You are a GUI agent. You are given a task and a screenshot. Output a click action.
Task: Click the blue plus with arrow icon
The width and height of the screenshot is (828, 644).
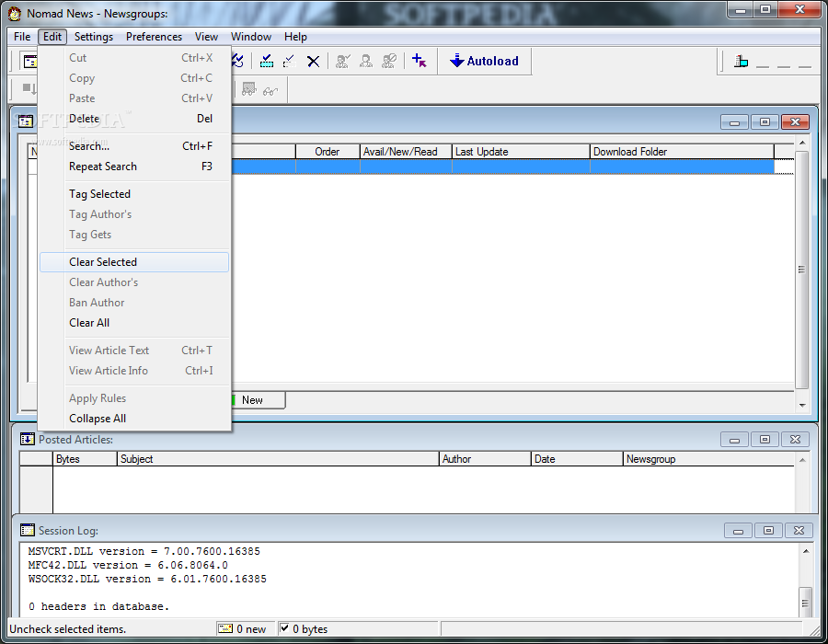click(420, 61)
